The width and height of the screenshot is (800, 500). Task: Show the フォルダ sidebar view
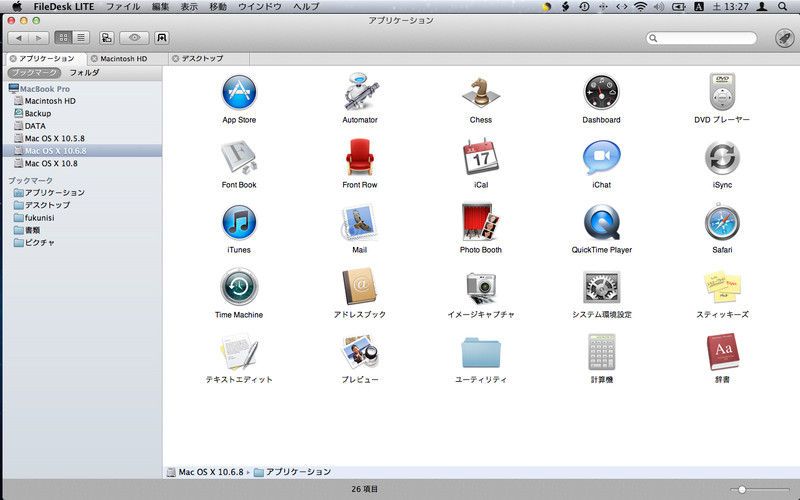[83, 73]
